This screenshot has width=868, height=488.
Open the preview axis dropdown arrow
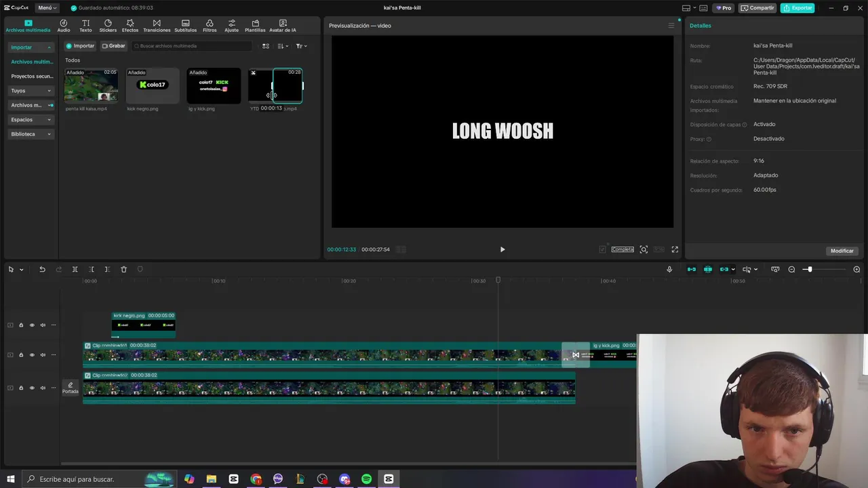pos(755,270)
